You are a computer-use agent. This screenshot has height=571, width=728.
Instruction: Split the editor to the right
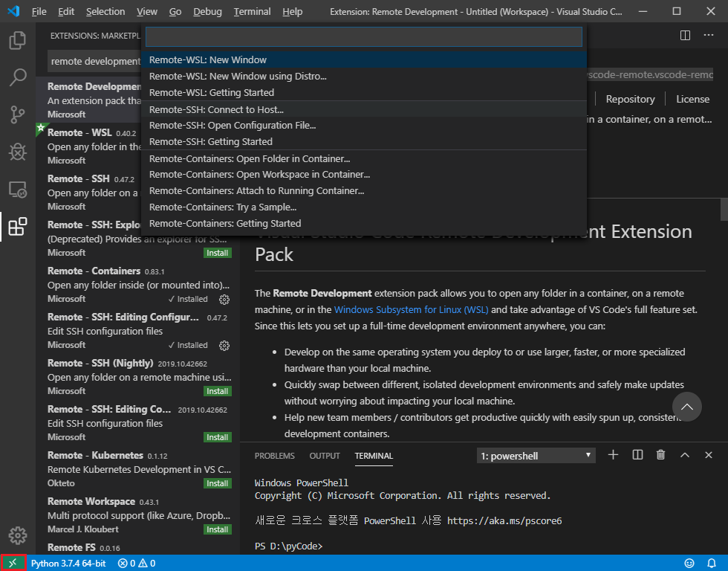685,35
